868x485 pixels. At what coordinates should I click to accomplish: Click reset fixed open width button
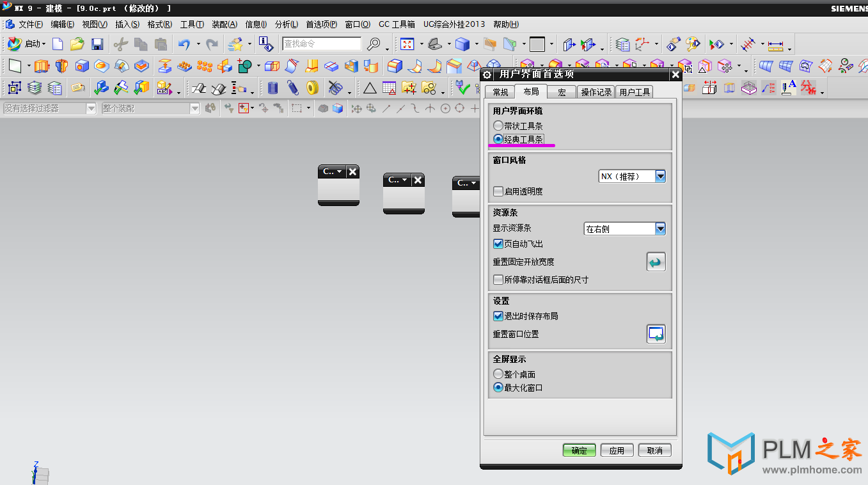pos(656,262)
